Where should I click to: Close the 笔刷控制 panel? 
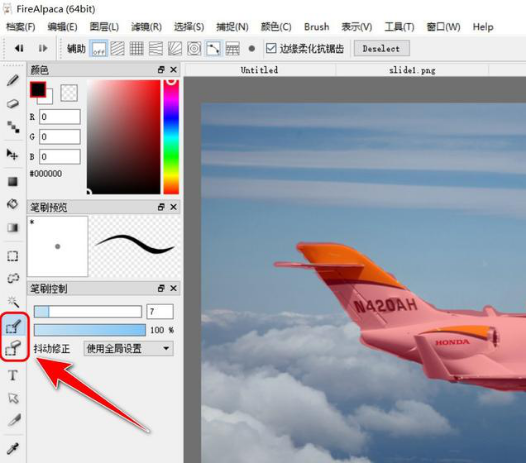coord(173,288)
